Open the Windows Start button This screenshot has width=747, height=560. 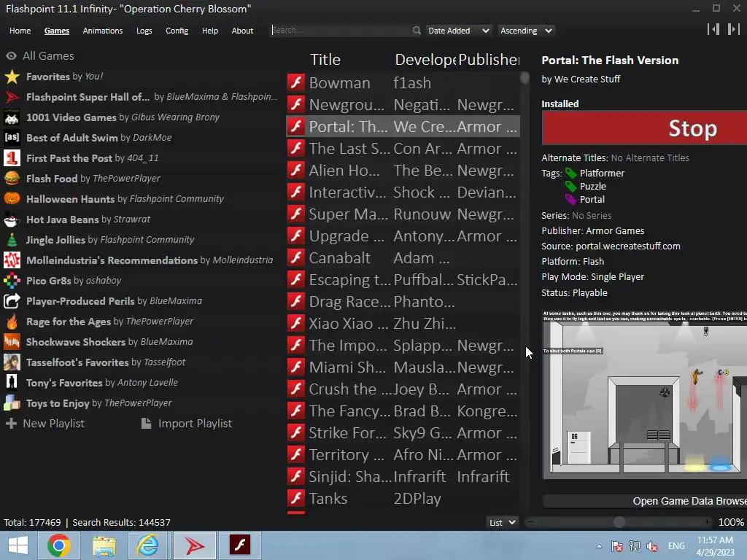pos(18,545)
